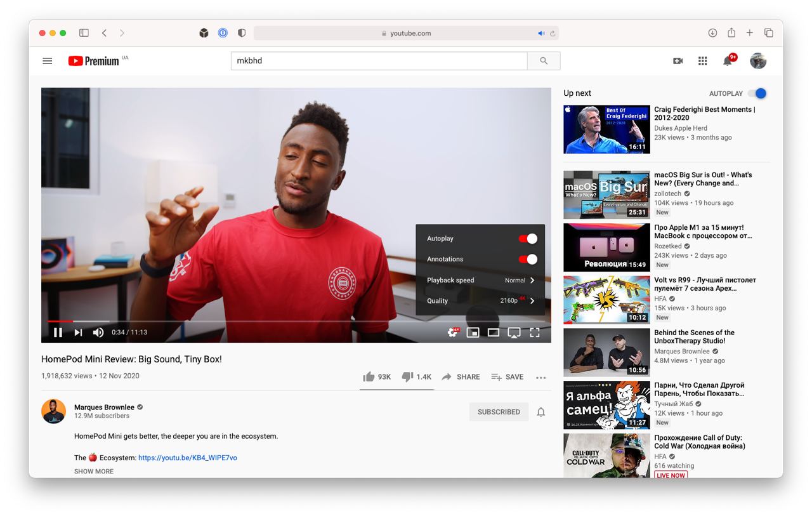Open Quality 2160p submenu
The image size is (812, 516).
pos(480,301)
